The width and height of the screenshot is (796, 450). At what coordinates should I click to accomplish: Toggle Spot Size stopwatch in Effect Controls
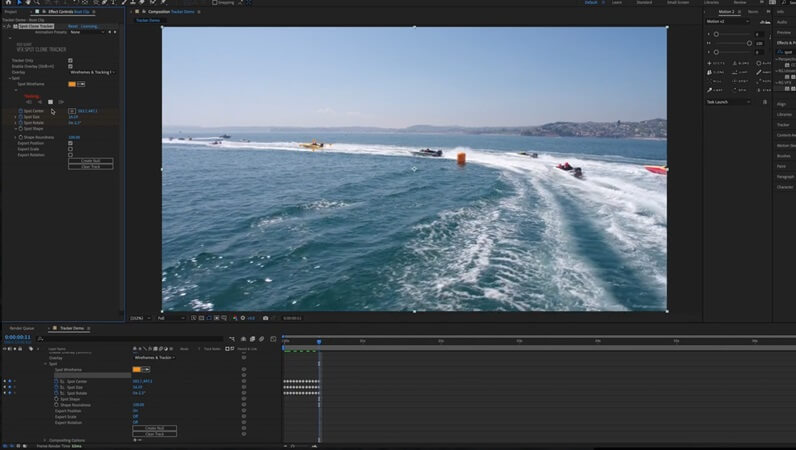pos(21,117)
